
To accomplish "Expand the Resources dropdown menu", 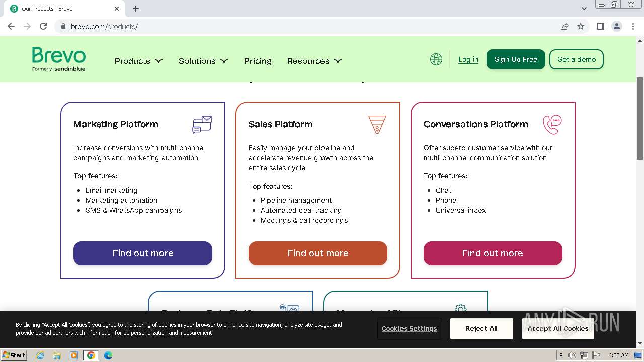I will 314,61.
